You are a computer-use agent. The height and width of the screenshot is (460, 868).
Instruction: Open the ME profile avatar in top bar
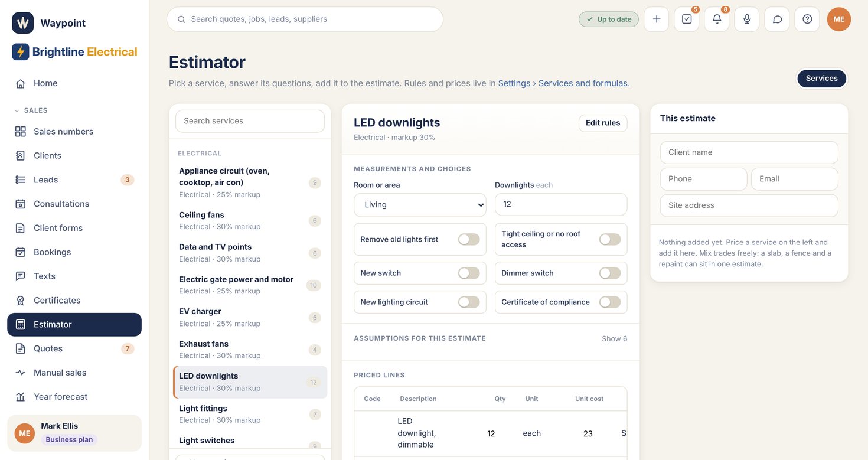pyautogui.click(x=839, y=19)
